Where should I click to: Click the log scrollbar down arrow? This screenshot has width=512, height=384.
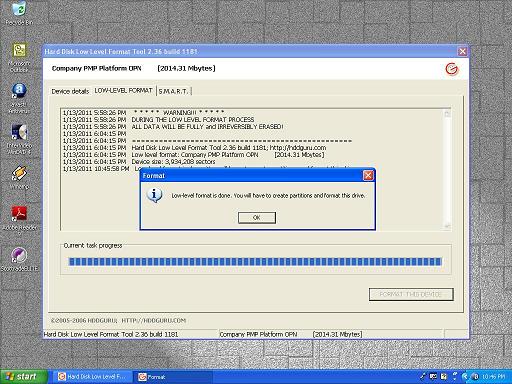[447, 226]
